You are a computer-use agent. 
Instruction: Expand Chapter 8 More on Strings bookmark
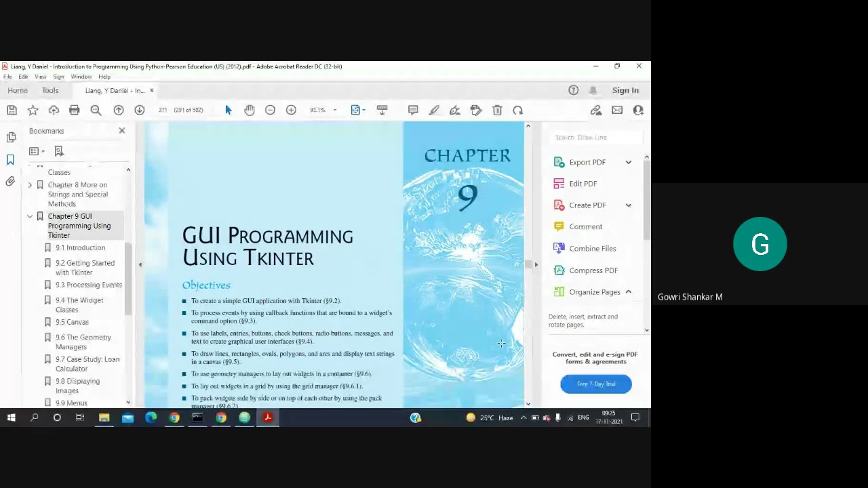[30, 185]
